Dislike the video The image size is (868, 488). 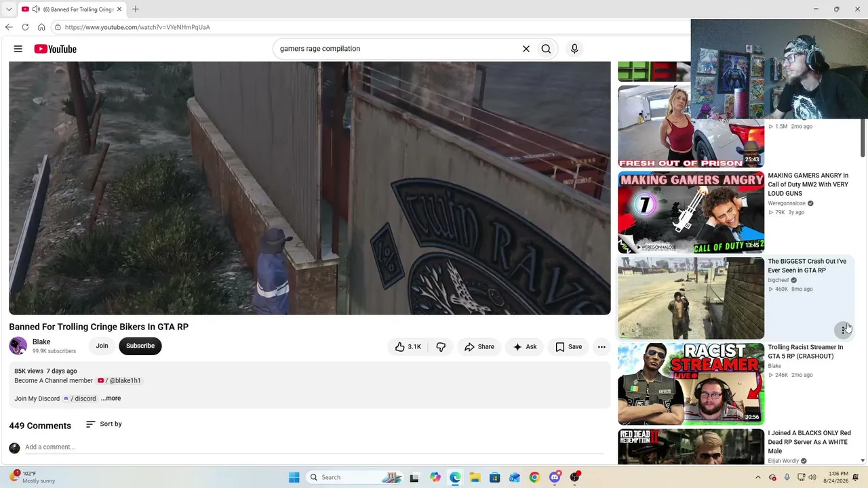point(441,346)
